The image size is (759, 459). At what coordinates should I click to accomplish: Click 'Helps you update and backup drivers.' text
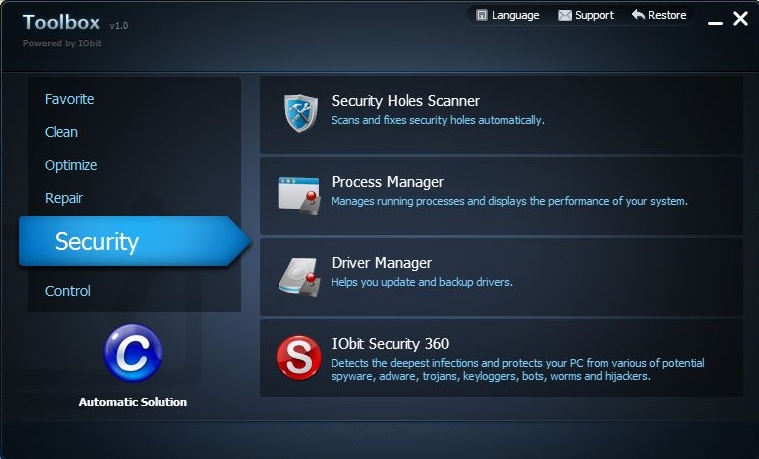422,282
